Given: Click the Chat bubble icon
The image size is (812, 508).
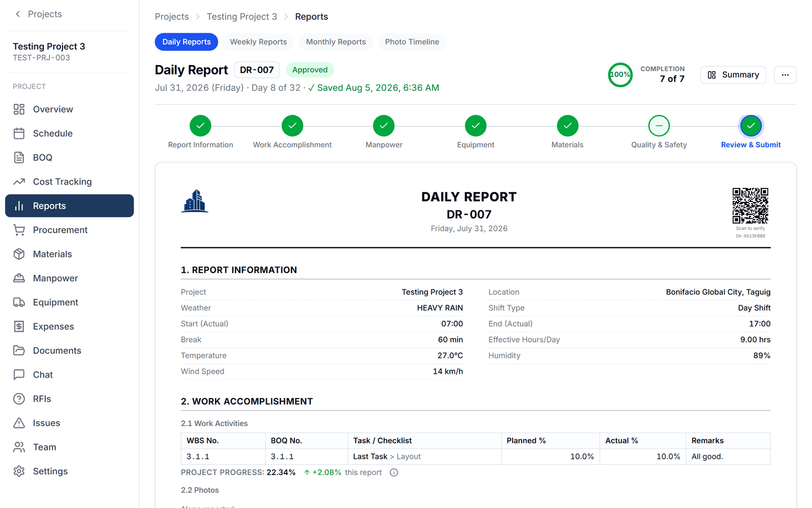Looking at the screenshot, I should 19,375.
